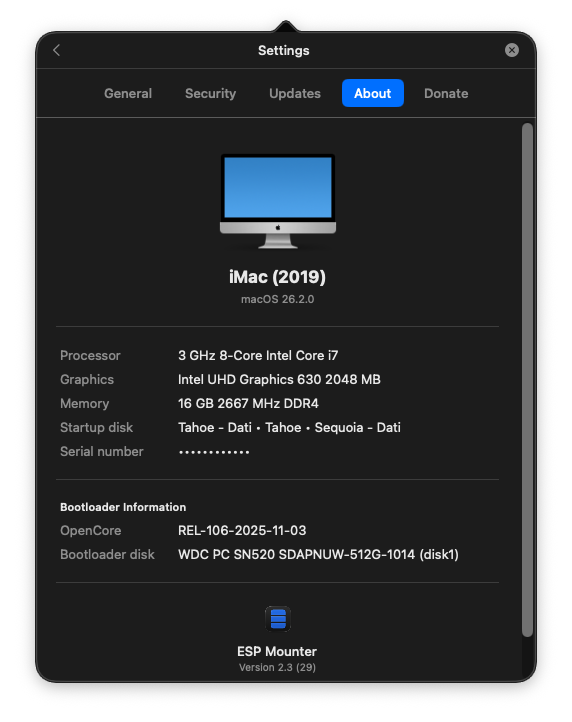
Task: Click the ESP Mounter app icon
Action: (278, 618)
